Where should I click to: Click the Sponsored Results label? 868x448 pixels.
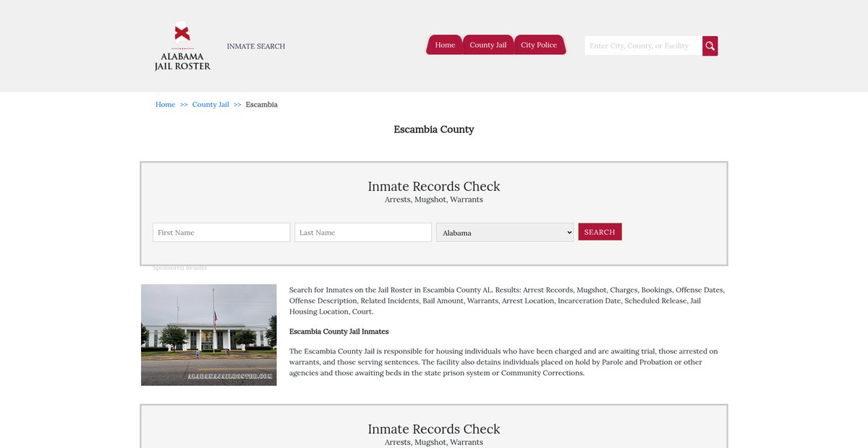[180, 268]
